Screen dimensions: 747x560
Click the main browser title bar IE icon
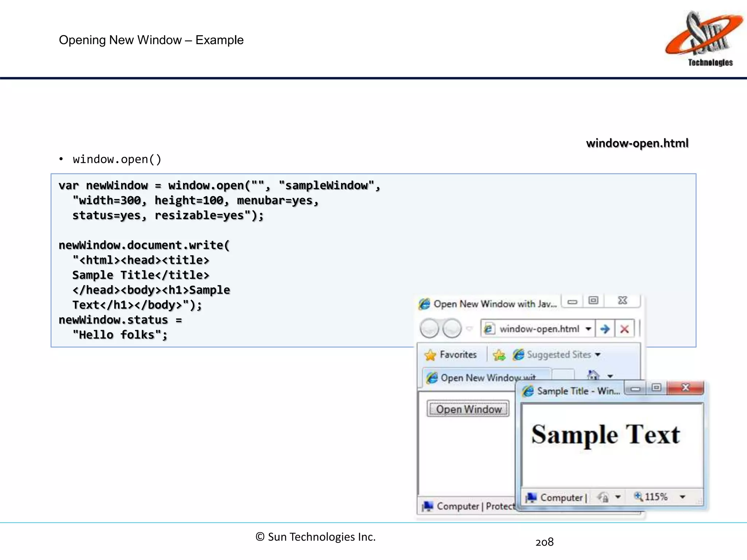point(424,304)
